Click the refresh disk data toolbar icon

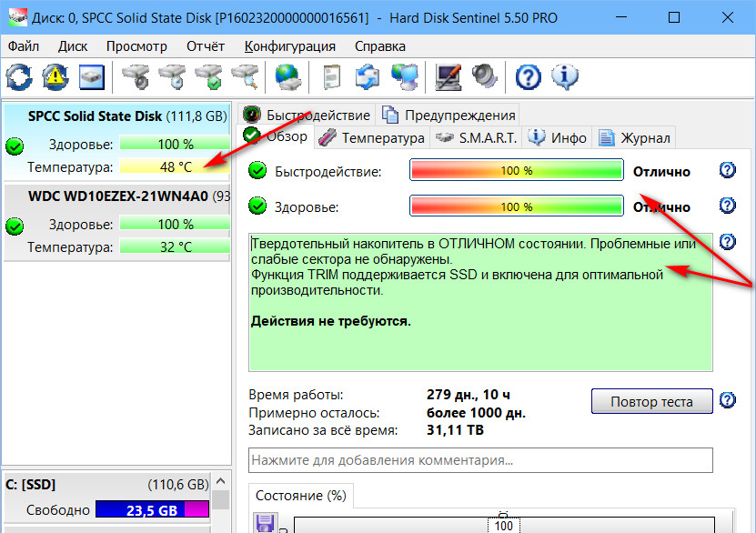pos(19,76)
